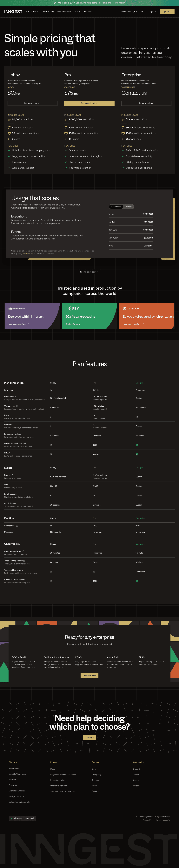This screenshot has width=179, height=868.
Task: Click Enterprise checkmark for Dedicated slack channel
Action: pos(137,445)
